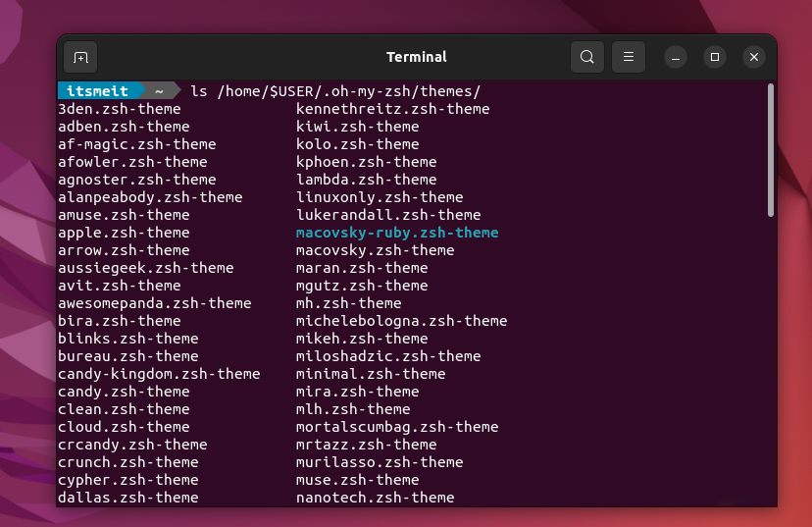This screenshot has height=527, width=812.
Task: Open the hamburger main menu
Action: 629,57
